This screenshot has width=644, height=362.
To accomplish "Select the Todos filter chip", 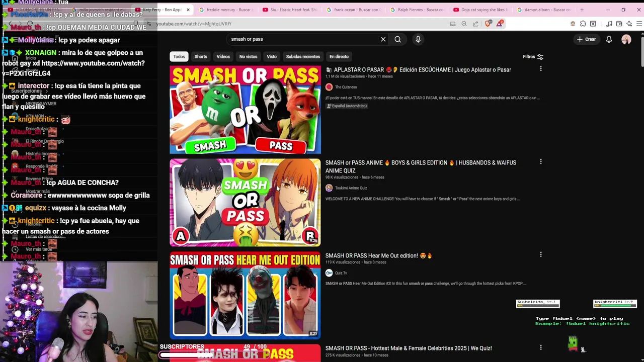I will (179, 57).
